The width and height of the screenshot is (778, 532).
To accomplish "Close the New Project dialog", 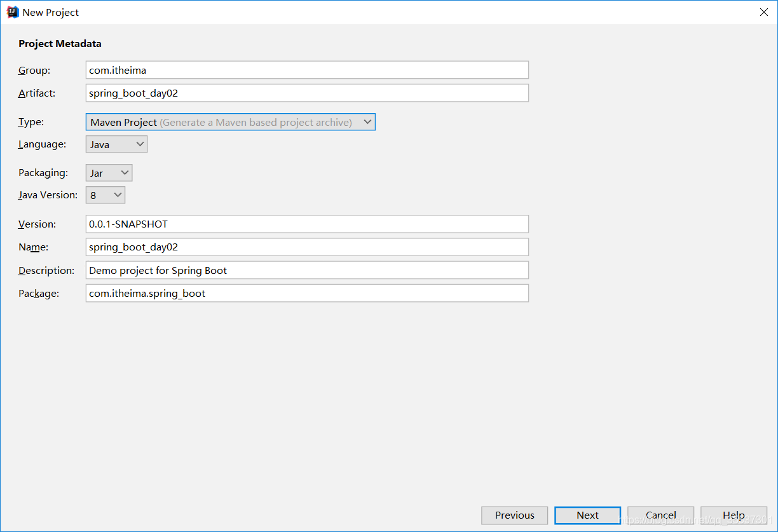I will click(764, 12).
